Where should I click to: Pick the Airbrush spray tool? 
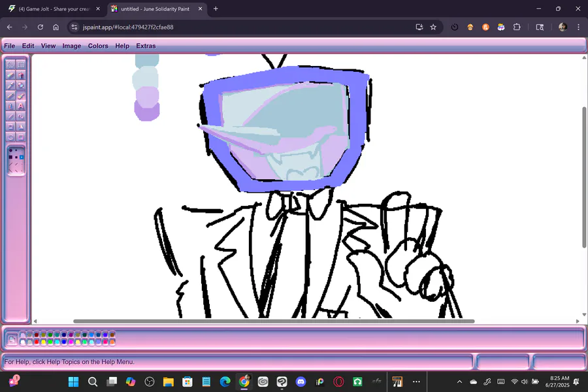[10, 106]
